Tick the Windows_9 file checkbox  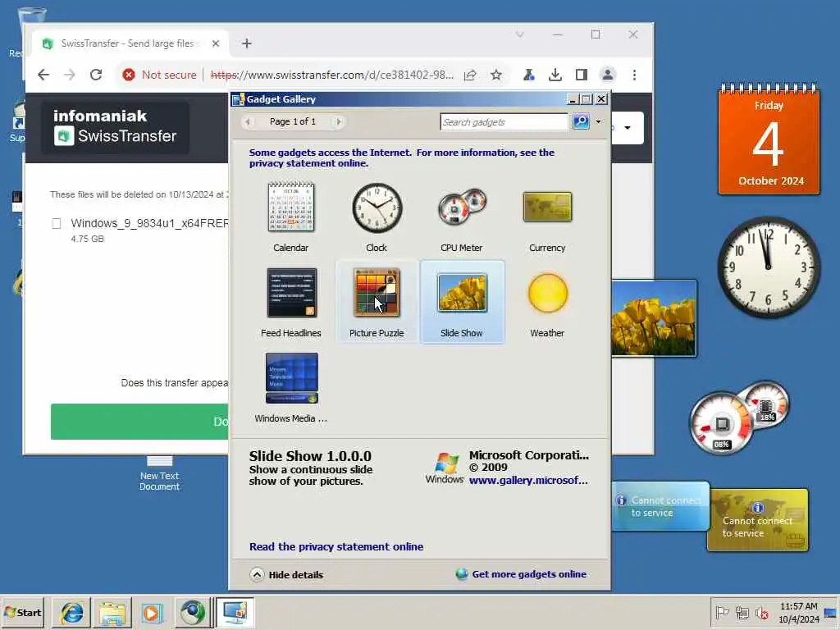[x=57, y=223]
